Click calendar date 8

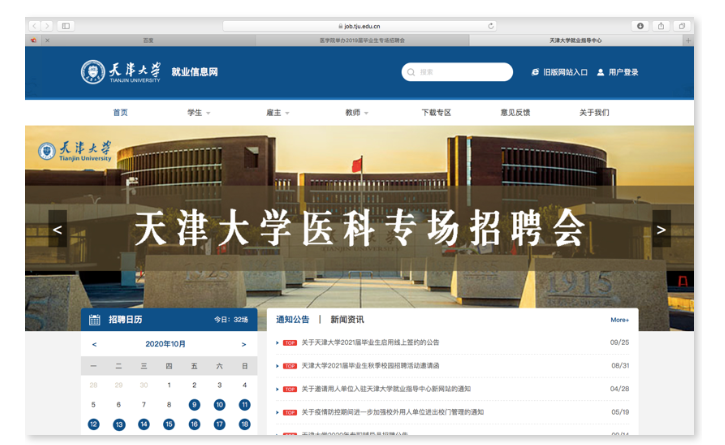[169, 405]
